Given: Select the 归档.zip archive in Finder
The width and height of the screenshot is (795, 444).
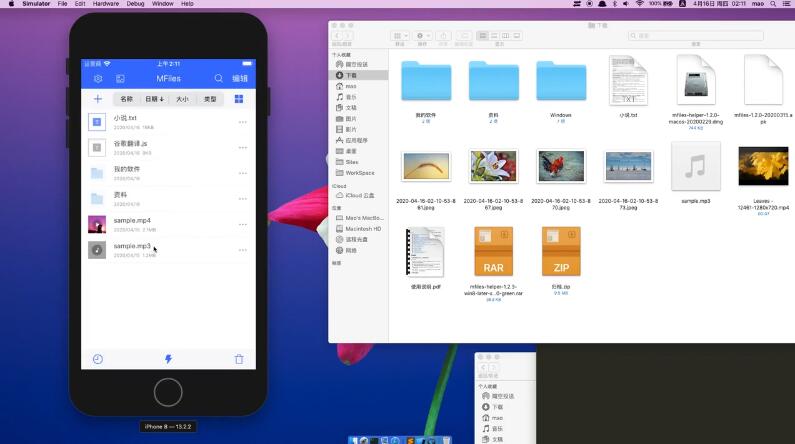Looking at the screenshot, I should click(560, 255).
